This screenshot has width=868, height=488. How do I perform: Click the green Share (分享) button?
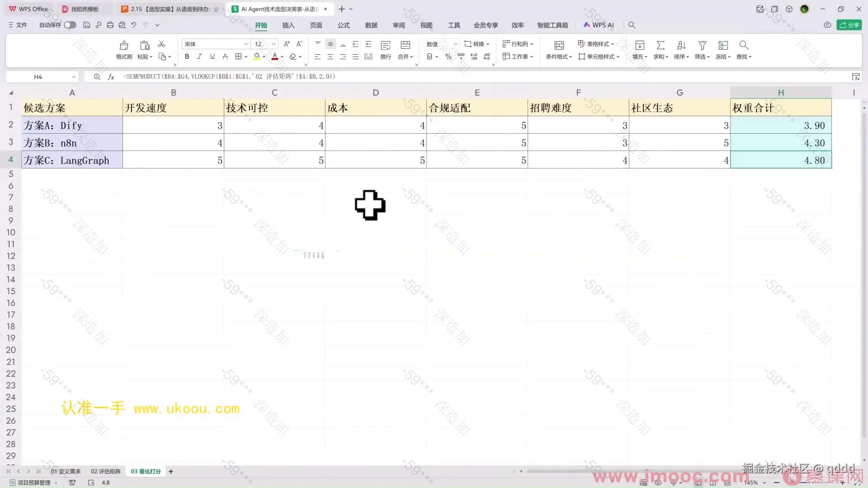point(849,25)
